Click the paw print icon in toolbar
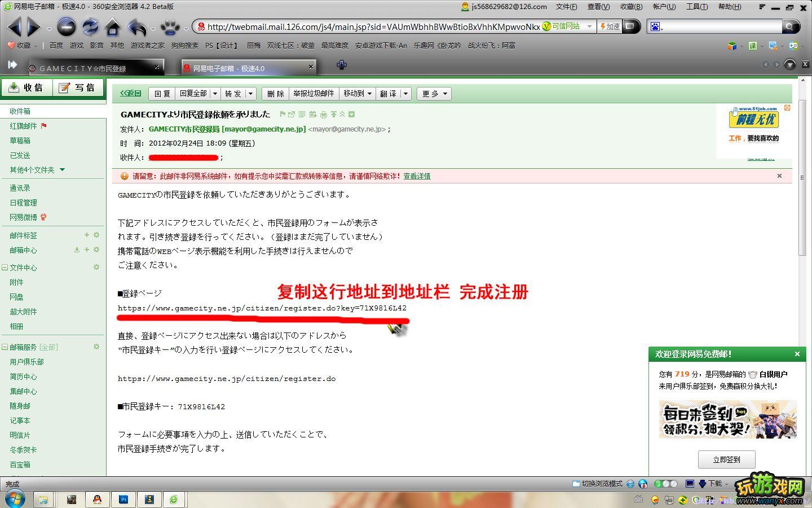 coord(170,27)
